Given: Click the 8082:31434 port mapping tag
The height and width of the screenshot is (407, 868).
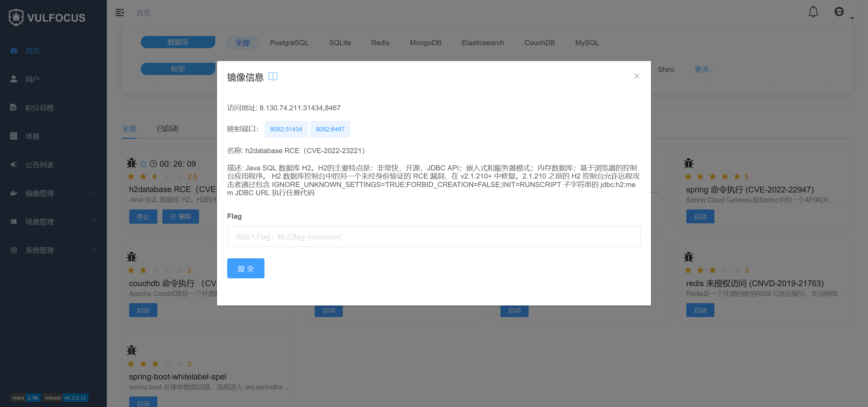Looking at the screenshot, I should [x=286, y=129].
